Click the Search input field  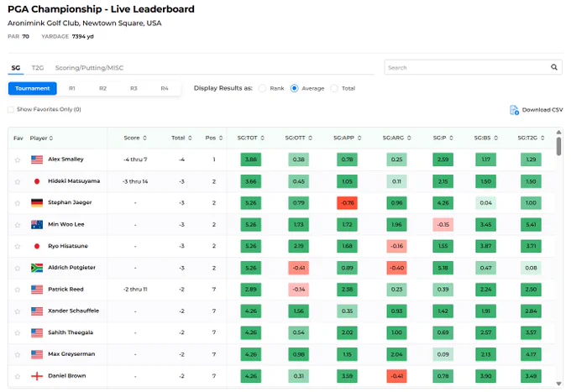473,67
